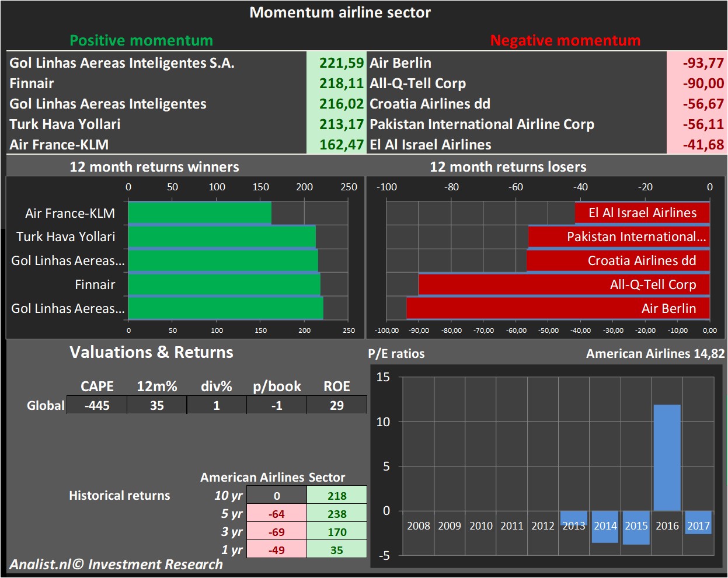Click "Turk Hava Yollari" in the Positive momentum table
728x578 pixels.
[65, 124]
